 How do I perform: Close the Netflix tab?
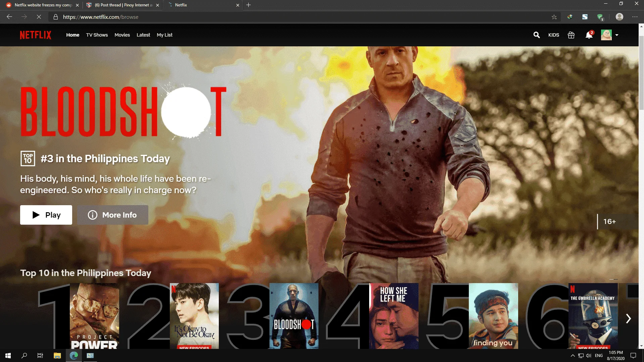pos(238,5)
